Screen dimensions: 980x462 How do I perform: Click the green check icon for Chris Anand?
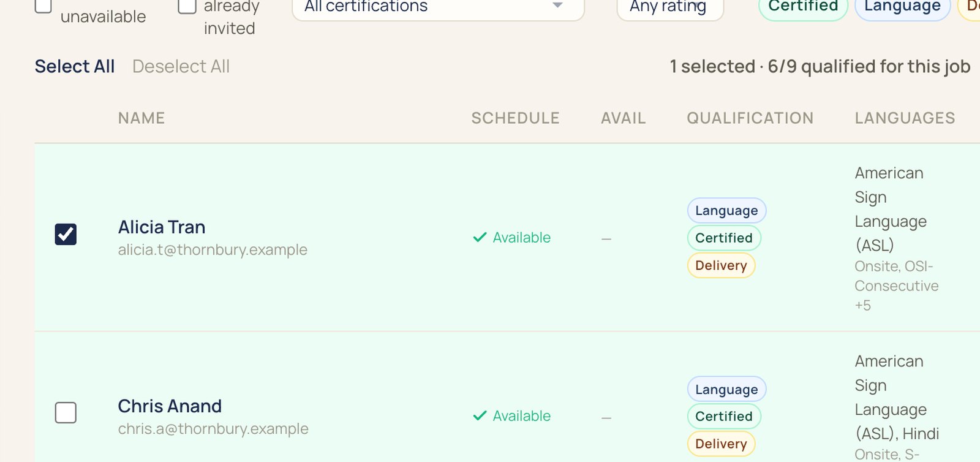pyautogui.click(x=480, y=415)
